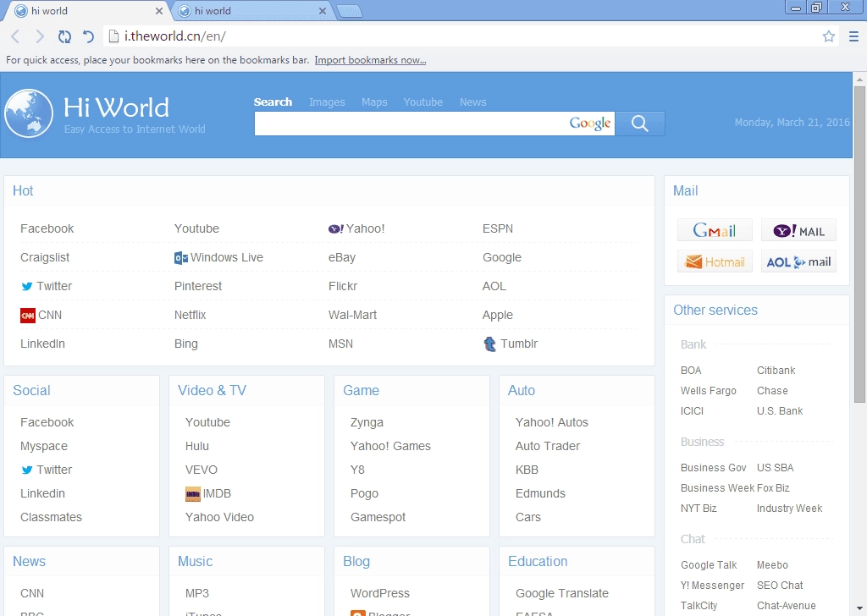Click the IMDB icon in Video & TV
The height and width of the screenshot is (616, 867).
click(x=192, y=494)
